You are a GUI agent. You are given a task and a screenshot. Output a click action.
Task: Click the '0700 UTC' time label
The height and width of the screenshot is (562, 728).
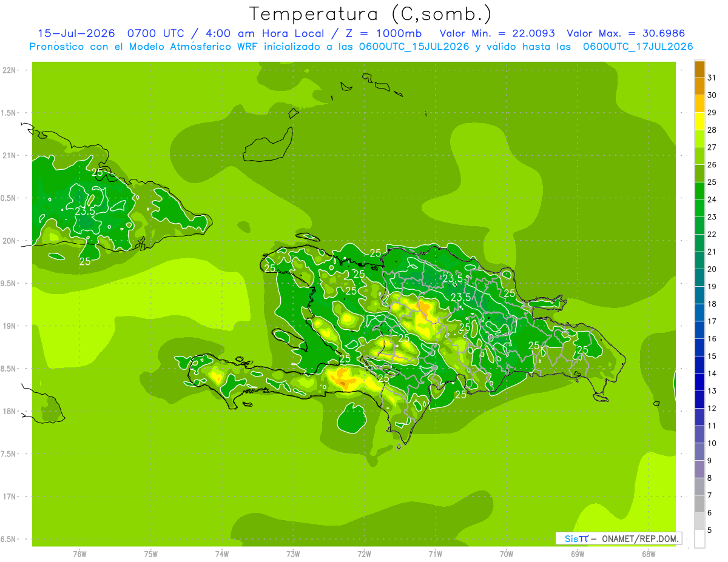157,33
